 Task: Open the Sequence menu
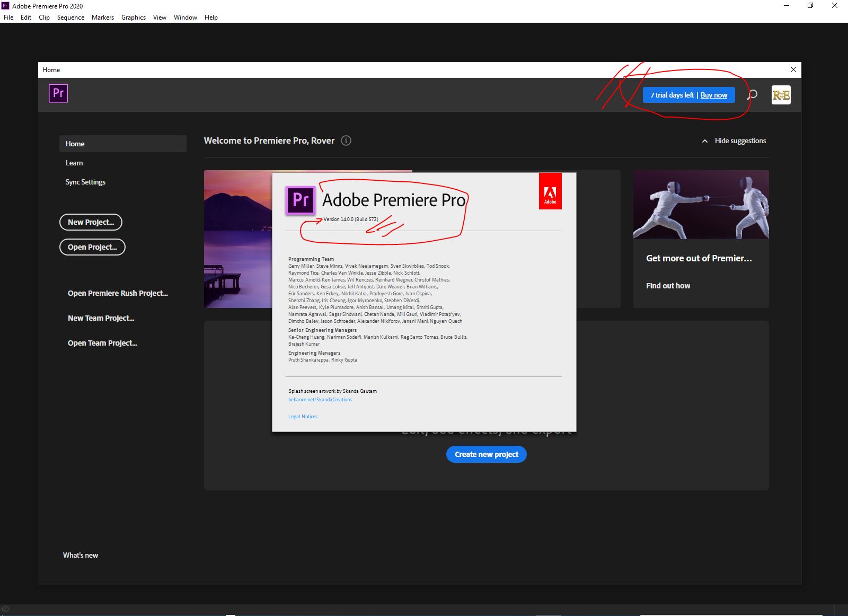[70, 17]
